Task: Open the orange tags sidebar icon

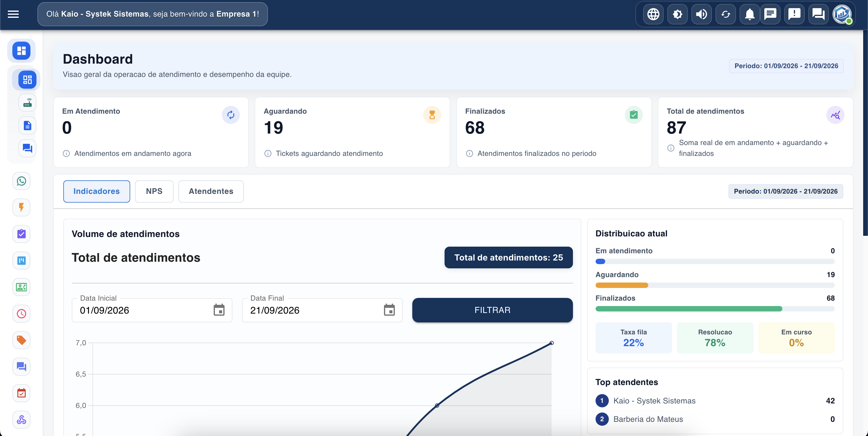Action: tap(21, 340)
